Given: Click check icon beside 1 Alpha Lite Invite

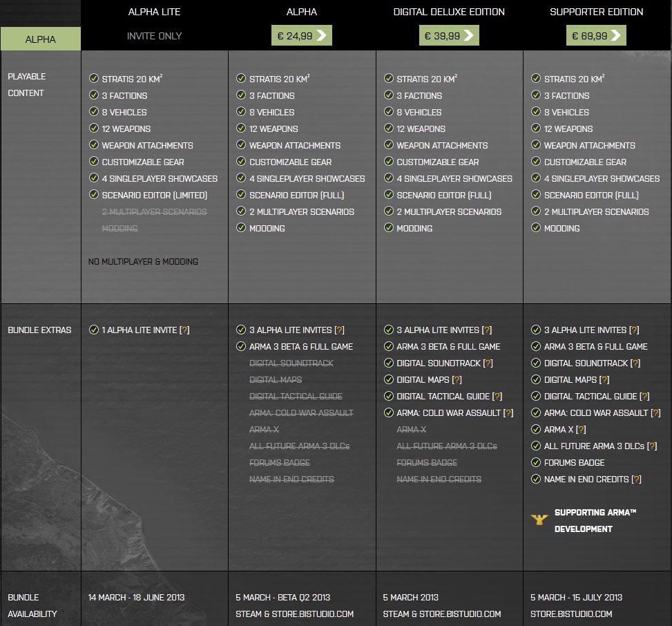Looking at the screenshot, I should 94,330.
